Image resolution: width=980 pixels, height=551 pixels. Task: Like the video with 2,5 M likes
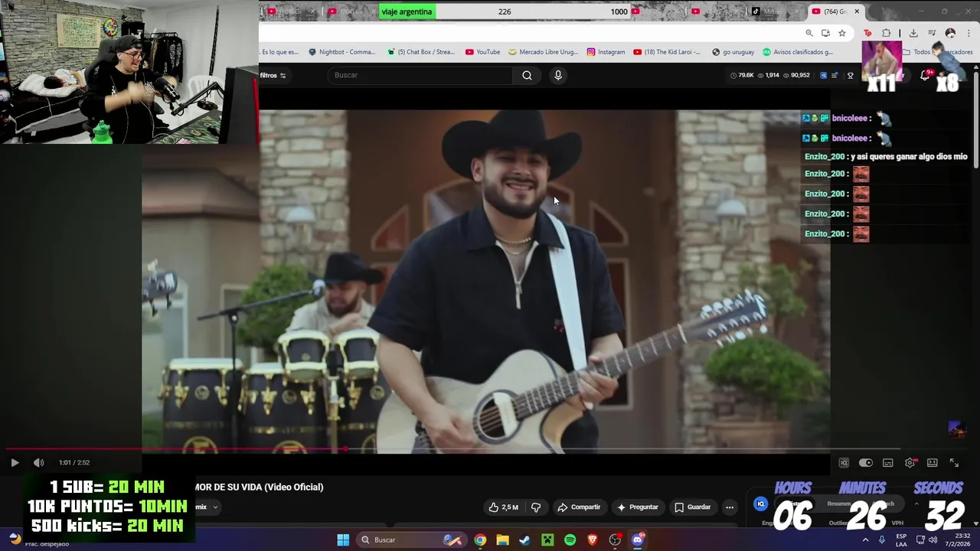pos(503,507)
